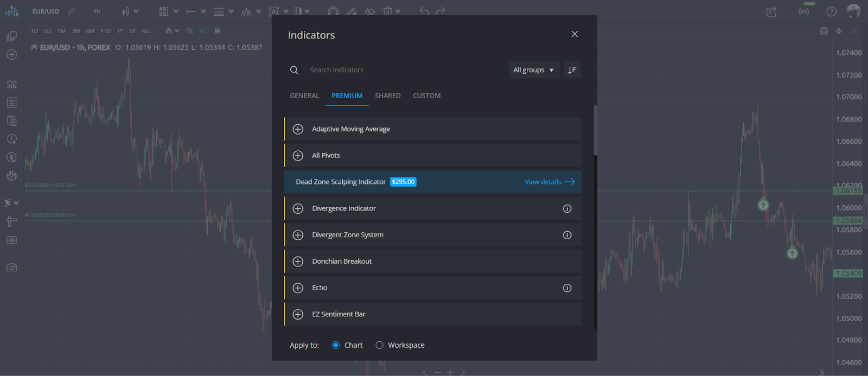Click the camera screenshot icon in left sidebar
The image size is (868, 376).
pos(11,267)
